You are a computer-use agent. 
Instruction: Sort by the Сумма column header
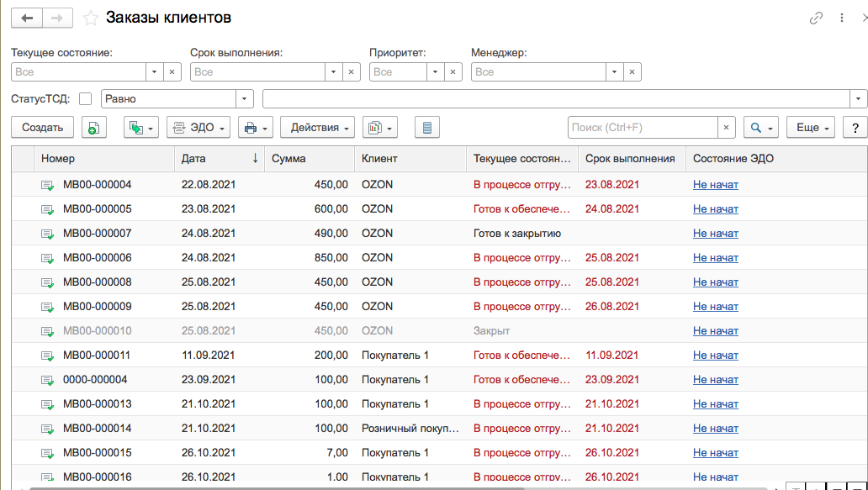point(310,158)
